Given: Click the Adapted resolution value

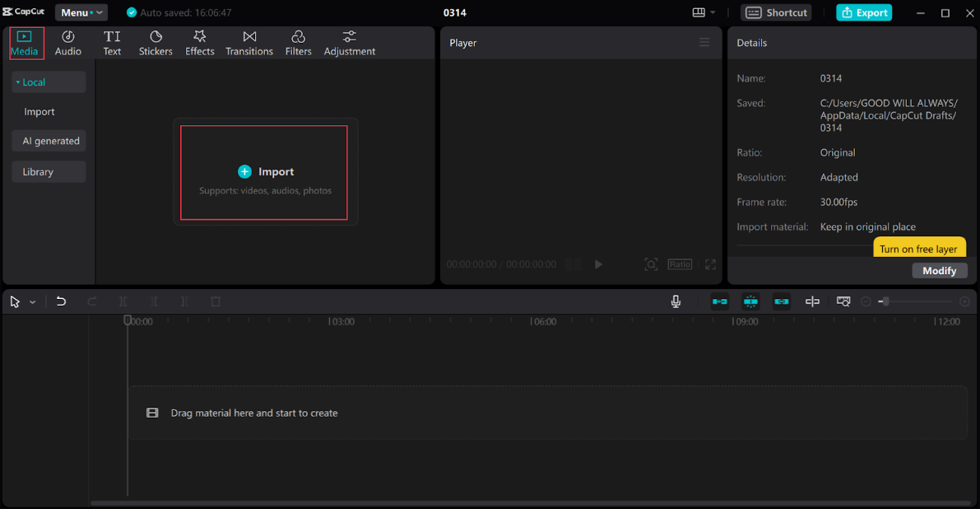Looking at the screenshot, I should pyautogui.click(x=838, y=177).
